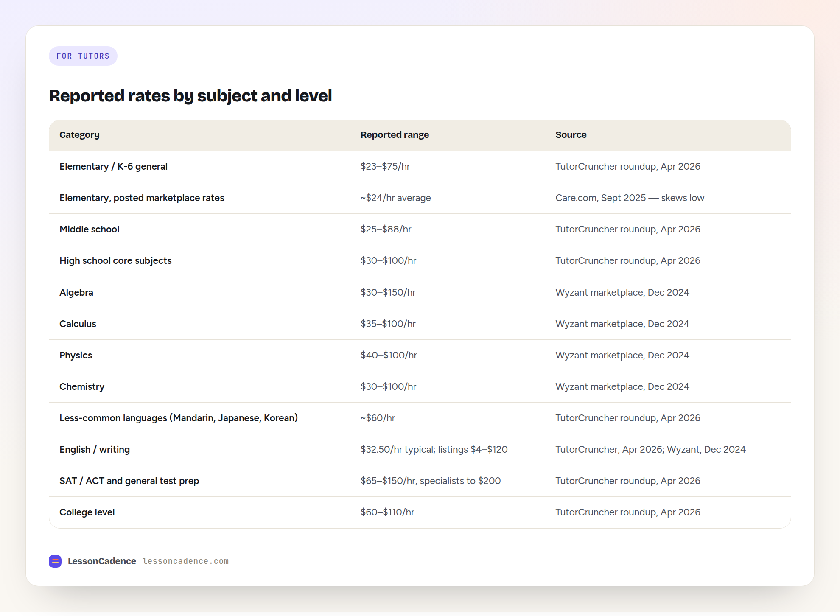Select the $60–$110/hr rate cell
This screenshot has height=616, width=840.
pyautogui.click(x=387, y=512)
